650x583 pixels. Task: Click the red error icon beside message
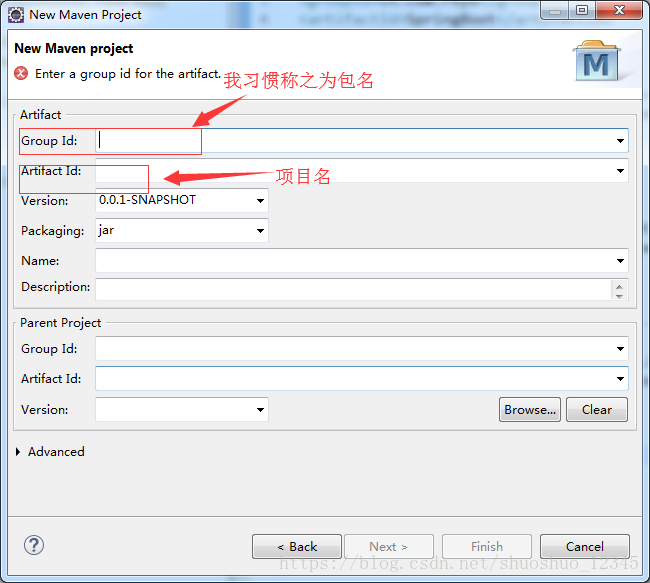[21, 73]
